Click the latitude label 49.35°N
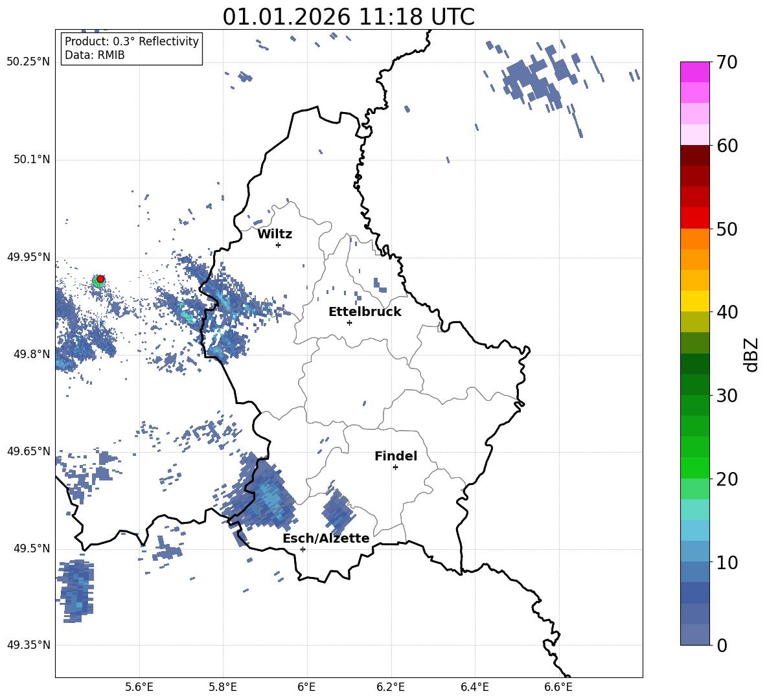This screenshot has height=700, width=767. click(x=29, y=645)
